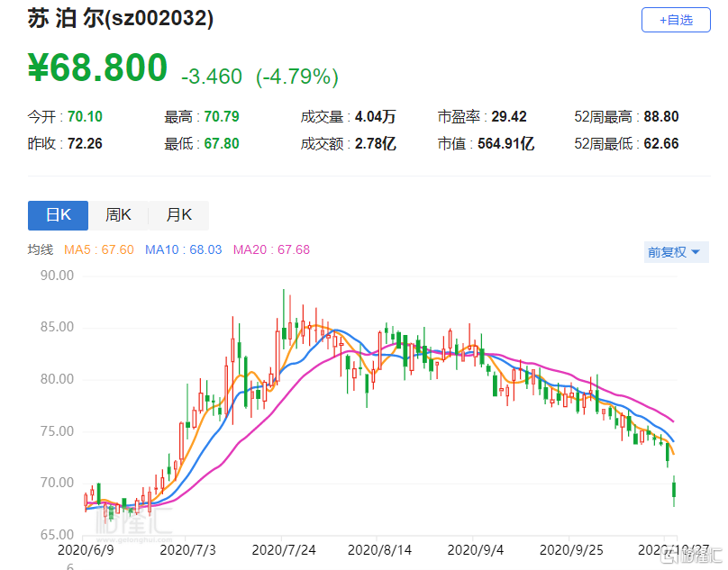Select the last green candlestick near 70.00
Screen dimensions: 728x570
tap(674, 490)
